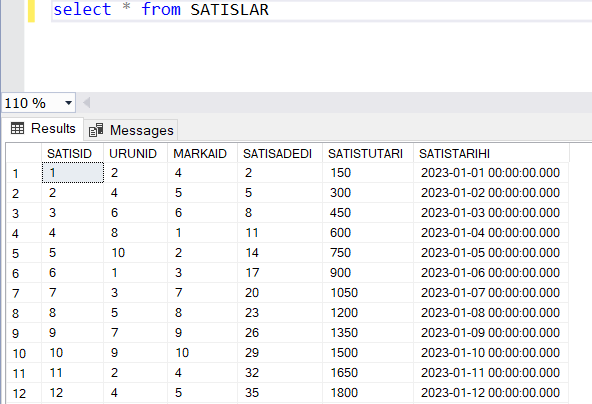
Task: Click the SATISADEDI cell showing 35
Action: 279,393
